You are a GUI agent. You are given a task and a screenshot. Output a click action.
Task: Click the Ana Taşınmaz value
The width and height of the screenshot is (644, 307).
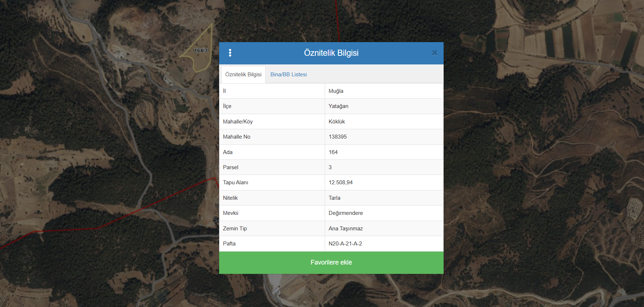[346, 229]
